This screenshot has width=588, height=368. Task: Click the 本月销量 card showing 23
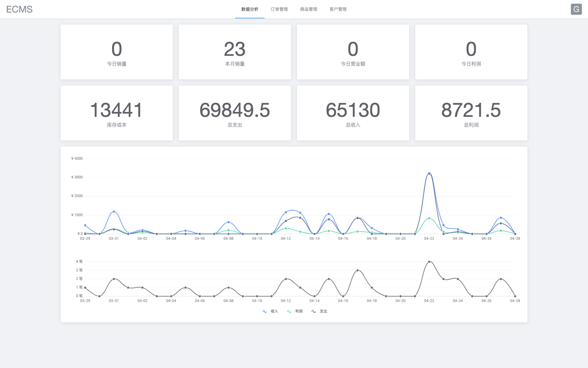[235, 52]
